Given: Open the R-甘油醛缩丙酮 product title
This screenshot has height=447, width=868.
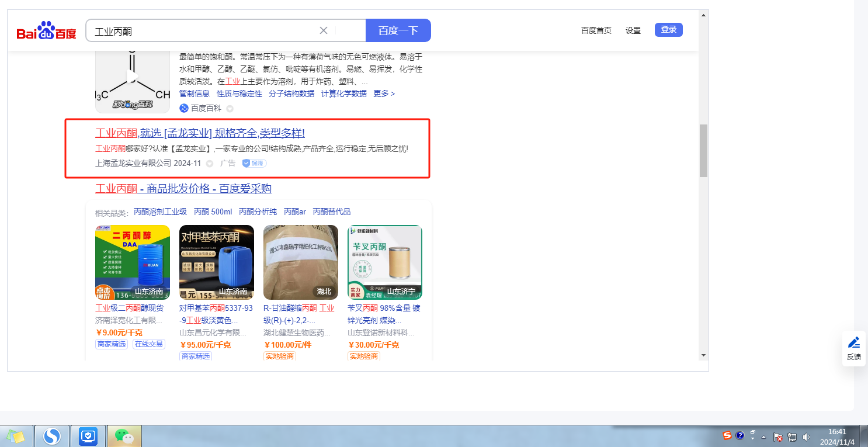Looking at the screenshot, I should 299,314.
